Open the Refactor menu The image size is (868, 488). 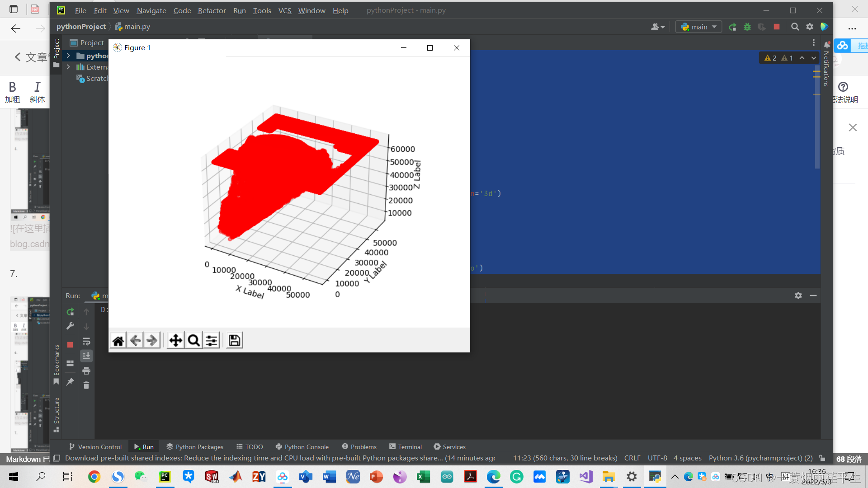[x=212, y=10]
